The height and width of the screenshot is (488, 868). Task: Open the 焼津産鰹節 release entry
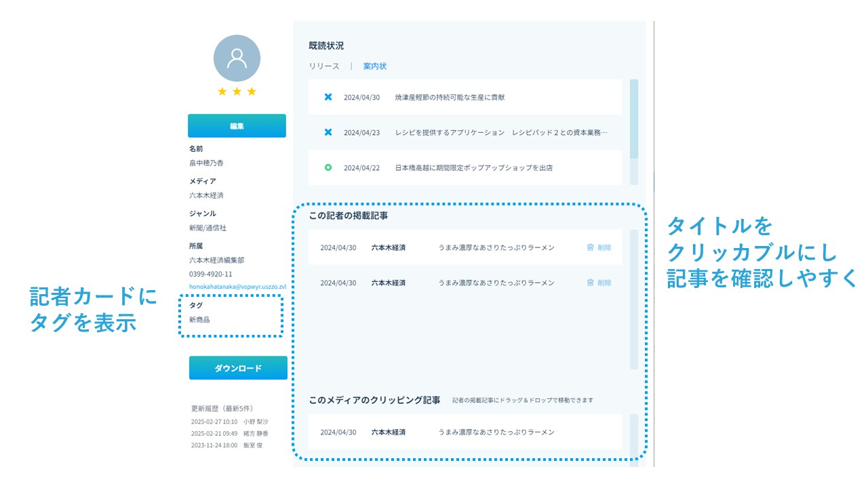[x=450, y=97]
